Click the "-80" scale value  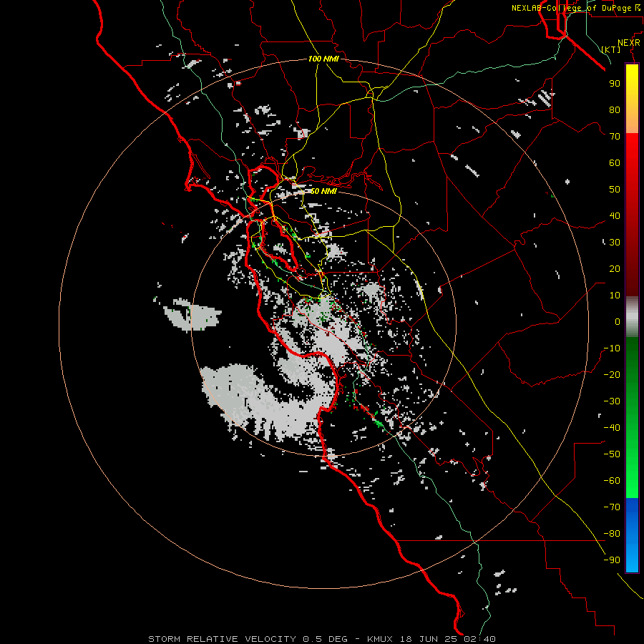(x=612, y=534)
